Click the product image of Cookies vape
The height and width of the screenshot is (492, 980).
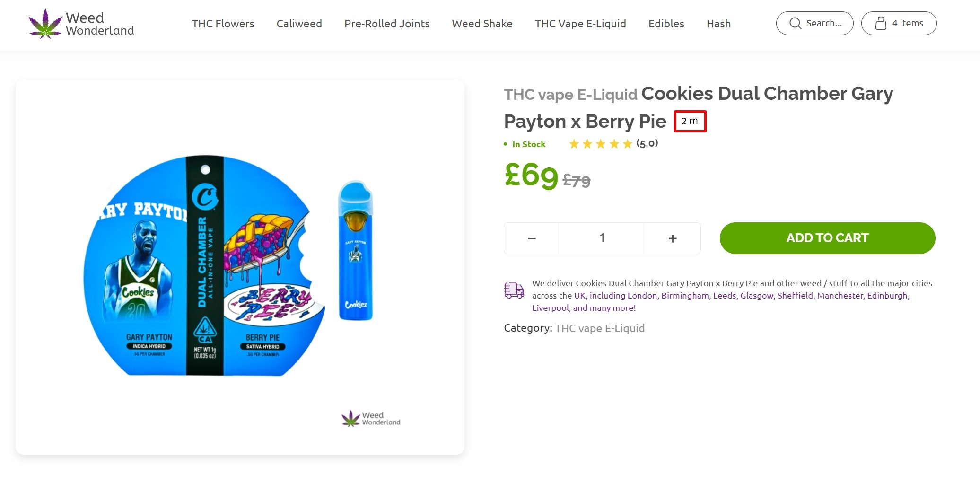[240, 267]
